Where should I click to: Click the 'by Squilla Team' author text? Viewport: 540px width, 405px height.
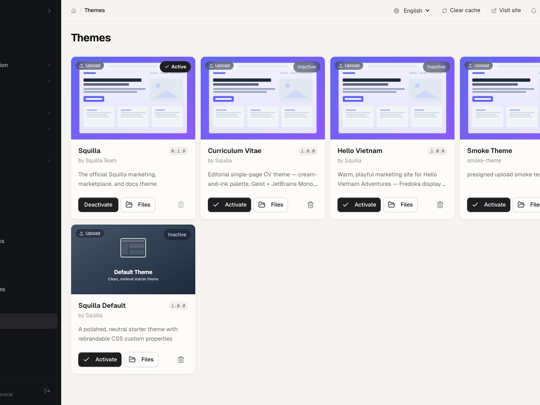click(x=97, y=160)
